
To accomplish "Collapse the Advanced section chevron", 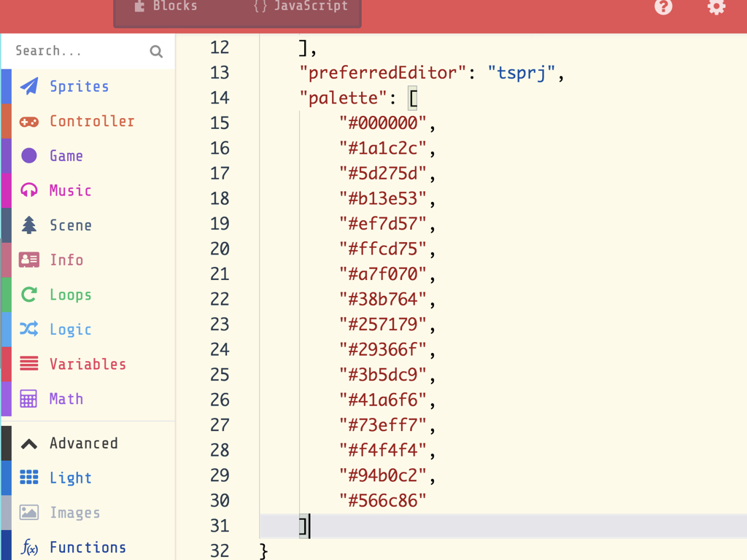I will [x=29, y=444].
